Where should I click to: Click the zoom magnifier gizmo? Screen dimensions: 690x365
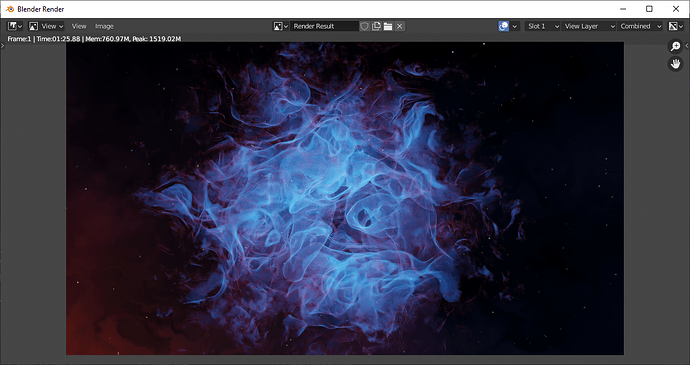[675, 47]
